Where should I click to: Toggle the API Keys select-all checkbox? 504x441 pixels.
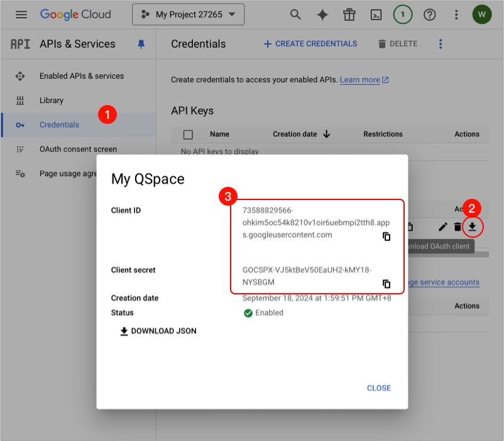188,134
